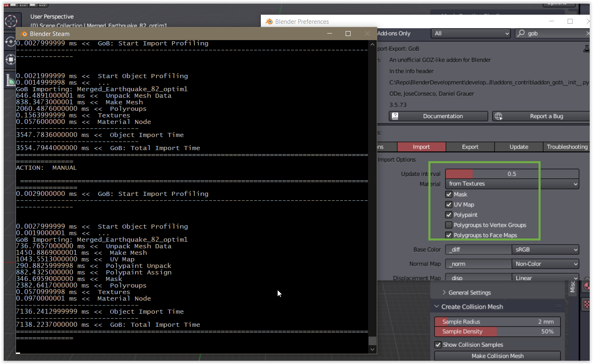This screenshot has height=364, width=593.
Task: Switch to the Import tab
Action: [421, 147]
